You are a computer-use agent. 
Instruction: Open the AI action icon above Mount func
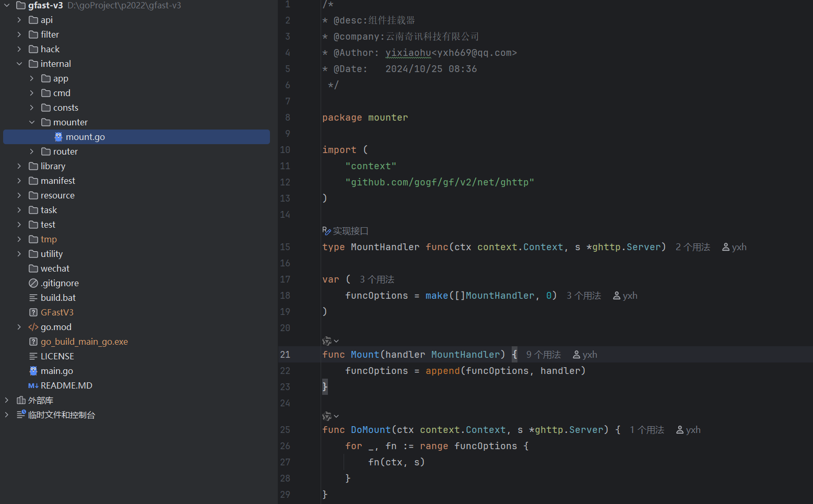click(x=327, y=341)
